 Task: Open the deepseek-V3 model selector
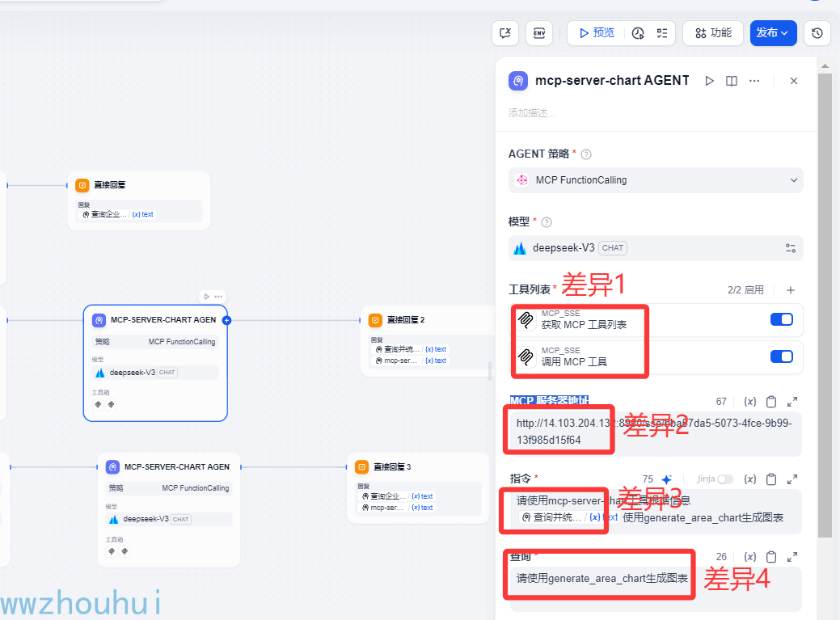(x=656, y=248)
